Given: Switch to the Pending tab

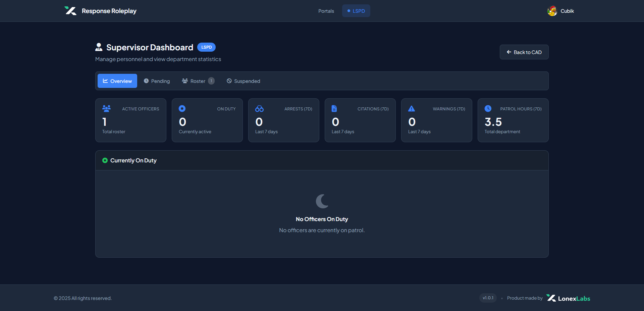Looking at the screenshot, I should click(157, 81).
